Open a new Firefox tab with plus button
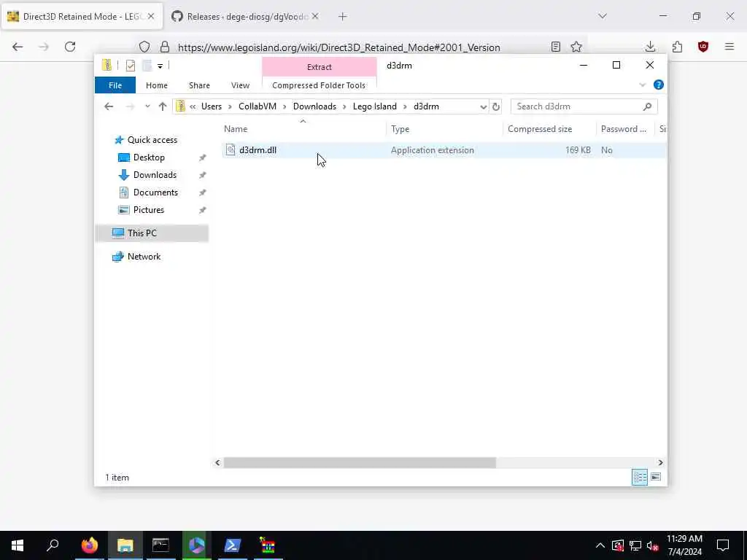This screenshot has height=560, width=747. 343,17
